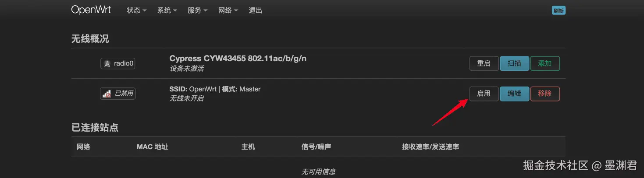Click the 刷新 refresh badge

pos(559,10)
